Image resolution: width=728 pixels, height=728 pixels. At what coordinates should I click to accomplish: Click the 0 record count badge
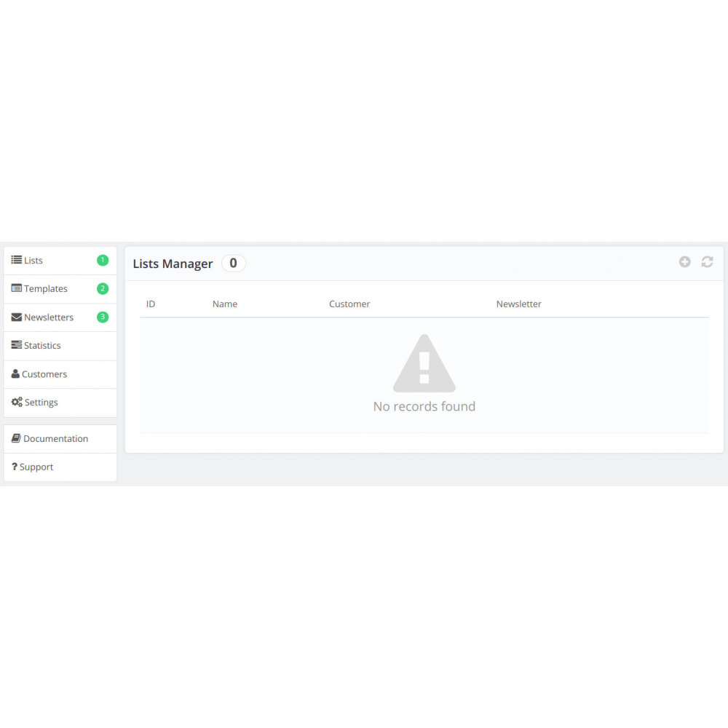pyautogui.click(x=233, y=264)
